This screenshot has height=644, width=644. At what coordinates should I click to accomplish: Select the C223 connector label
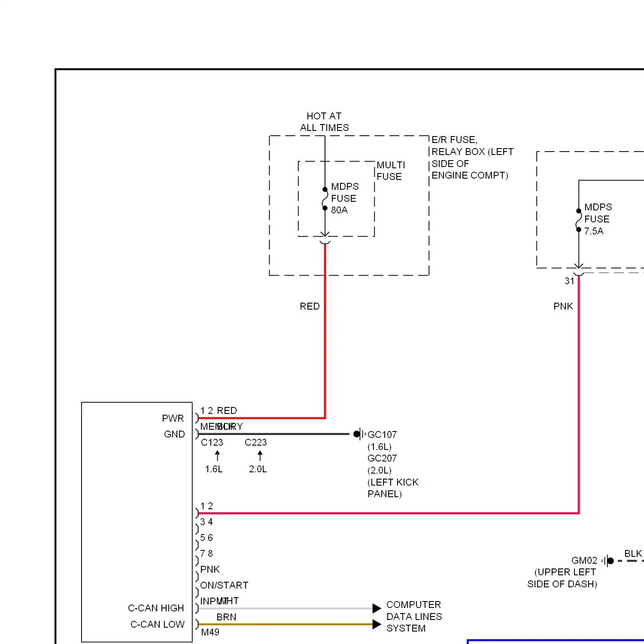(x=256, y=442)
